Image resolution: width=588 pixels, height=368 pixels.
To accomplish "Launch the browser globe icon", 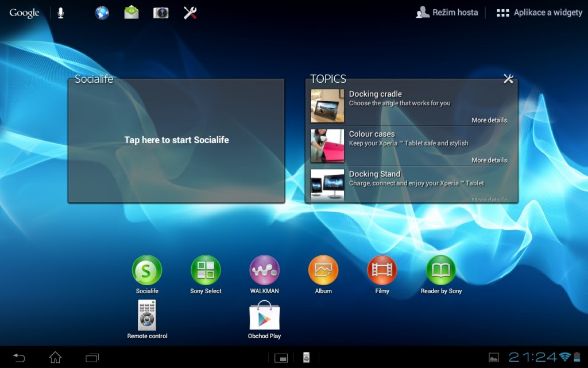I will 102,13.
